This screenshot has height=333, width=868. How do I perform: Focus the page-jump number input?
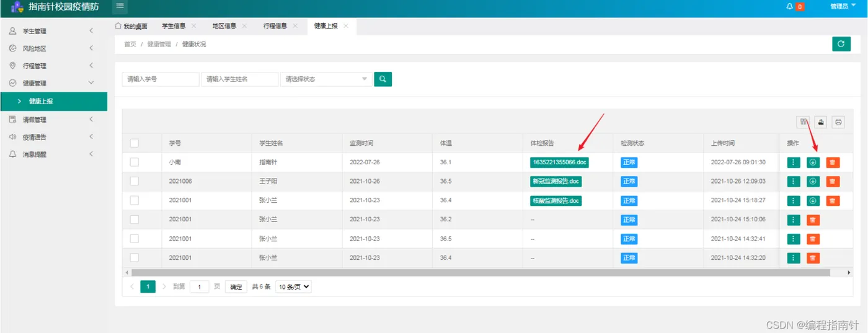coord(199,287)
